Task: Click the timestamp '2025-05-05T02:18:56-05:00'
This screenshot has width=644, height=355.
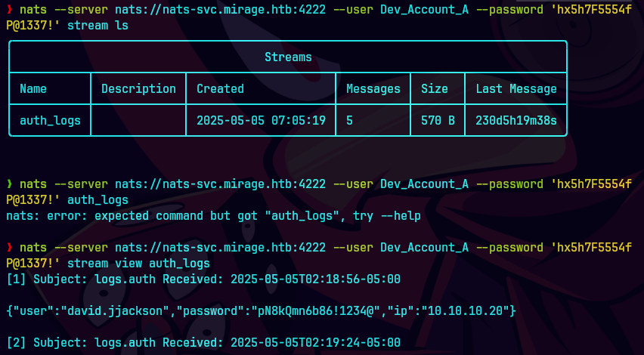Action: pos(315,279)
